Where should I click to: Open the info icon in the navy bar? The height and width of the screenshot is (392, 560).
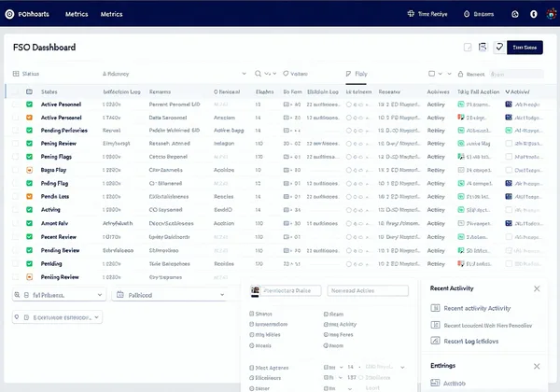(533, 14)
